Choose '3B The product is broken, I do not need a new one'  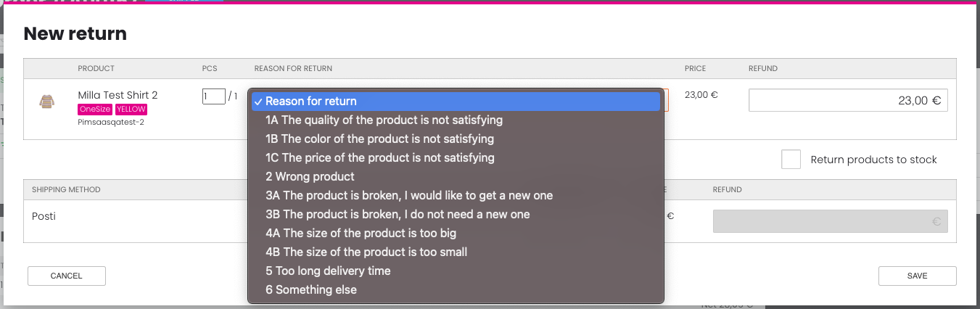coord(456,215)
